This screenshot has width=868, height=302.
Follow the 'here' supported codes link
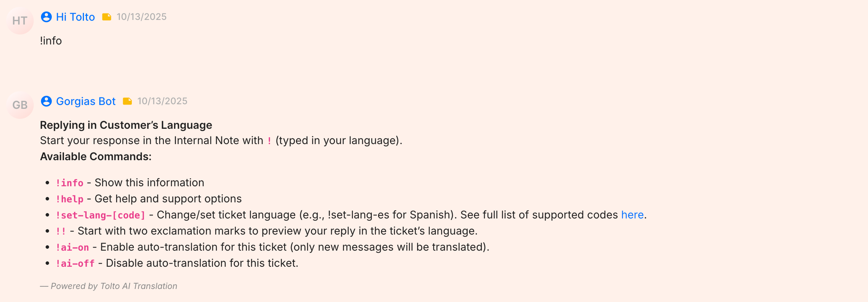click(632, 215)
